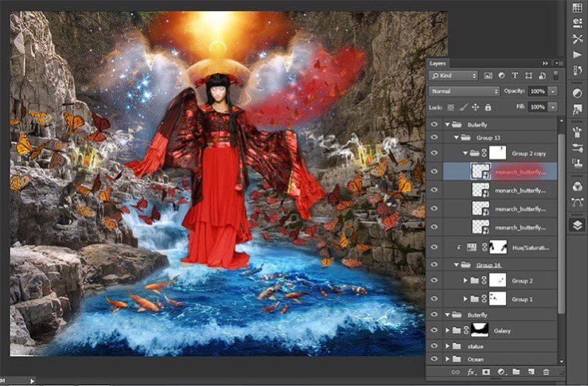Hide the Group 14 group
588x386 pixels.
(434, 264)
